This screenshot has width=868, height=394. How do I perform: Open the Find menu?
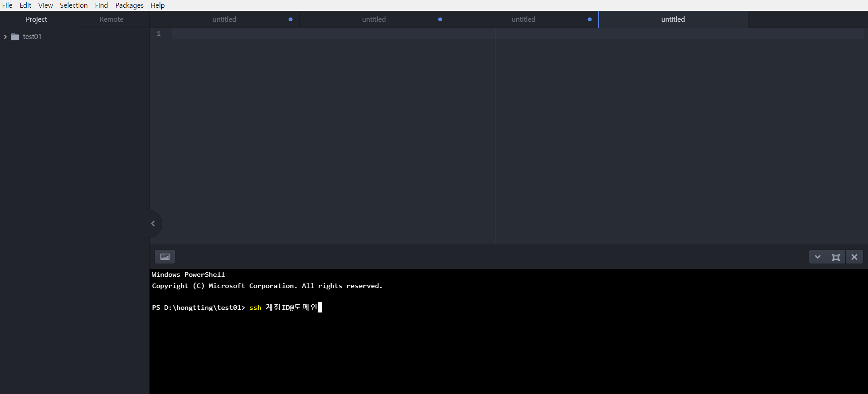point(101,5)
